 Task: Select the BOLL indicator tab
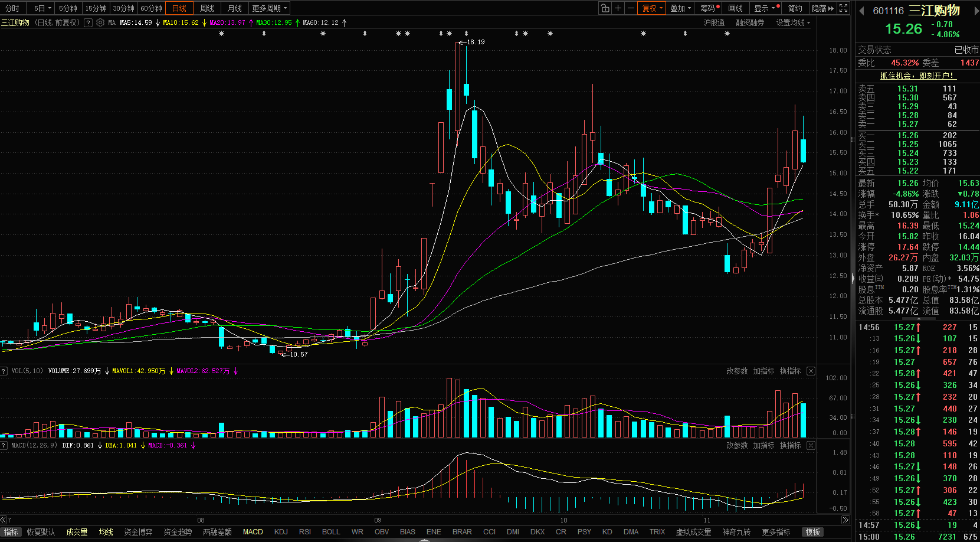coord(331,532)
